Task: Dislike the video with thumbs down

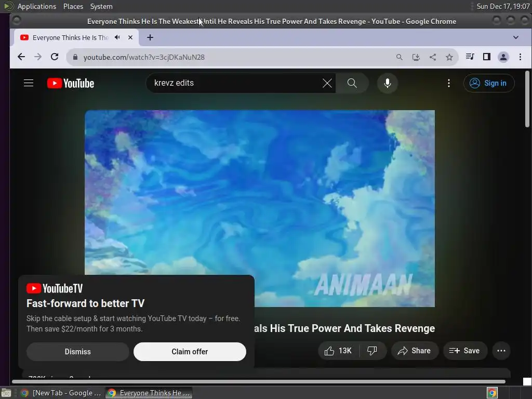Action: [372, 351]
